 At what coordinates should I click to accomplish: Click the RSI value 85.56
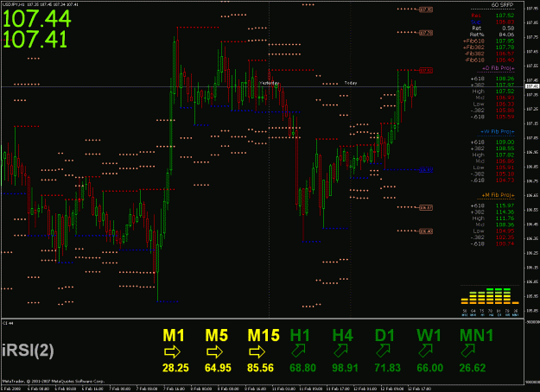click(x=260, y=368)
